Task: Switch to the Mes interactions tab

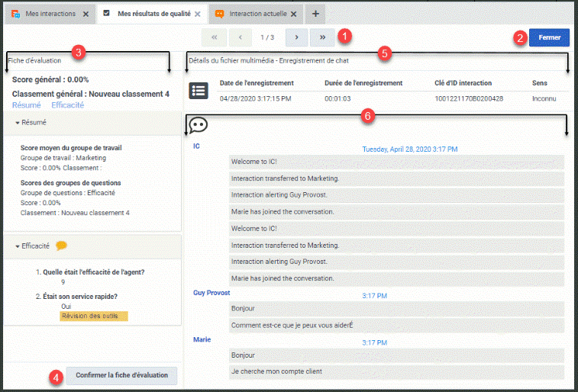Action: pos(47,14)
